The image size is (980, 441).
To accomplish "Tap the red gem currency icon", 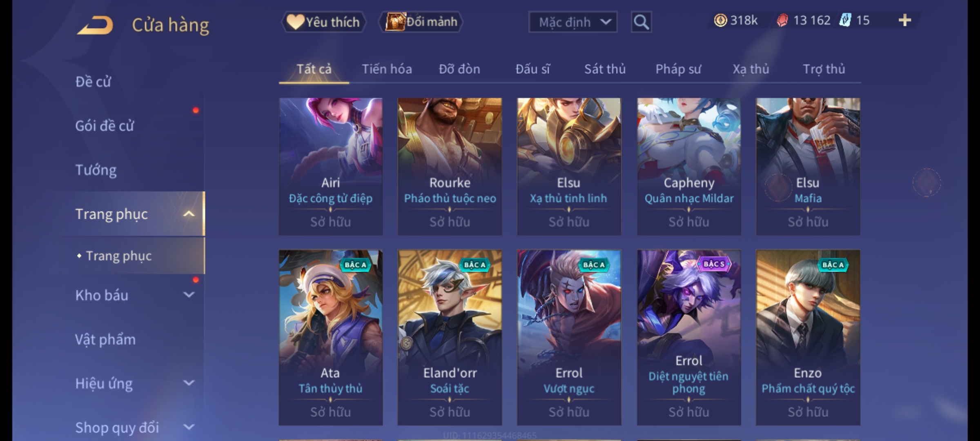I will (782, 20).
